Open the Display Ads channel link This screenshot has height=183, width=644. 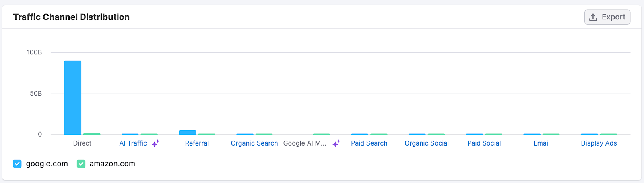click(x=599, y=143)
